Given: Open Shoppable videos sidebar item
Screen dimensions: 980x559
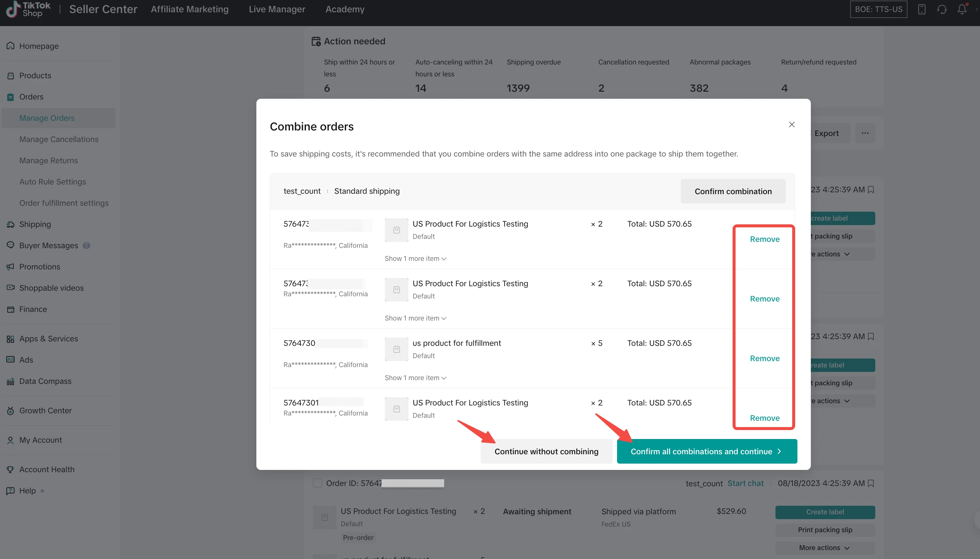Looking at the screenshot, I should click(x=51, y=288).
